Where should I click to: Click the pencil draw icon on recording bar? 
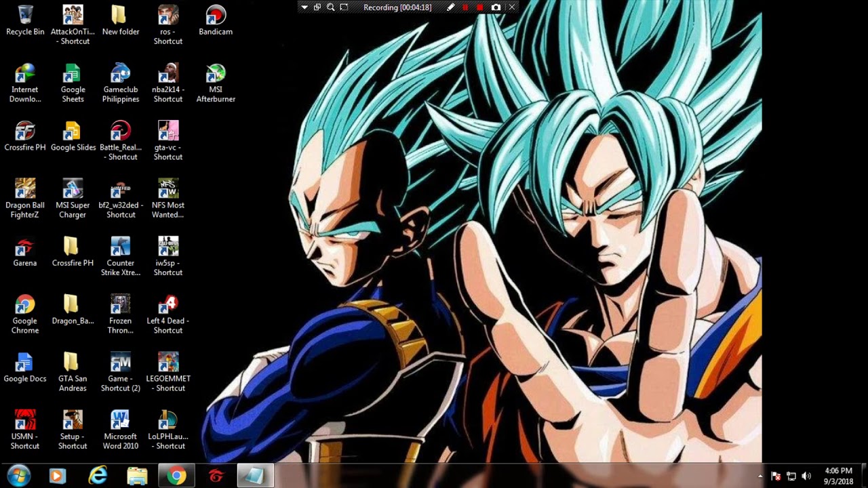tap(450, 7)
